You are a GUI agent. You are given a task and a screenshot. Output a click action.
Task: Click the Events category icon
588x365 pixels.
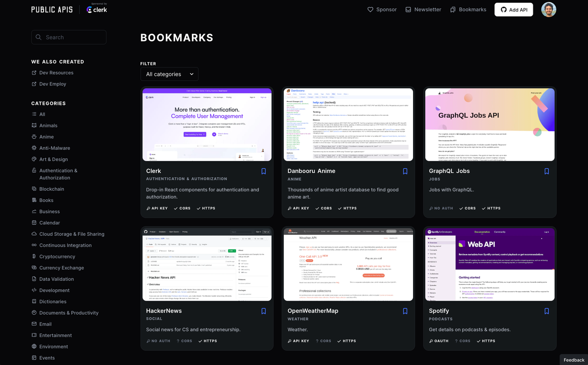click(34, 358)
